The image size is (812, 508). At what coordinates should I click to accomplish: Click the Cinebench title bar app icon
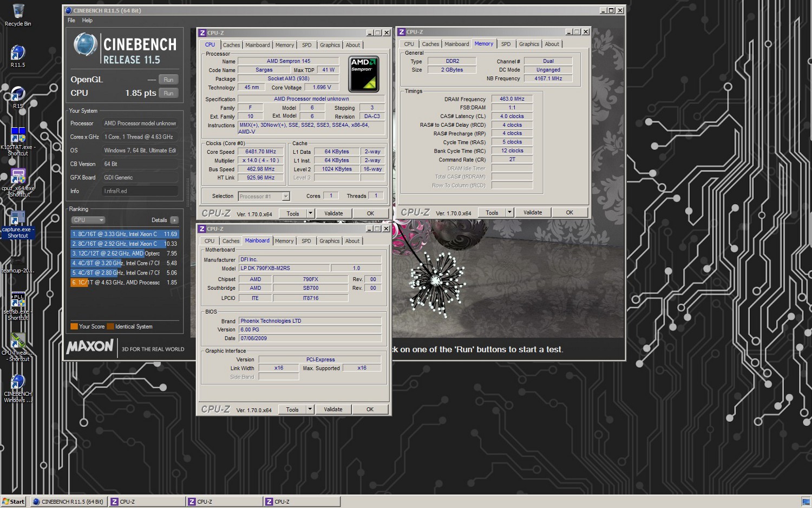coord(68,10)
